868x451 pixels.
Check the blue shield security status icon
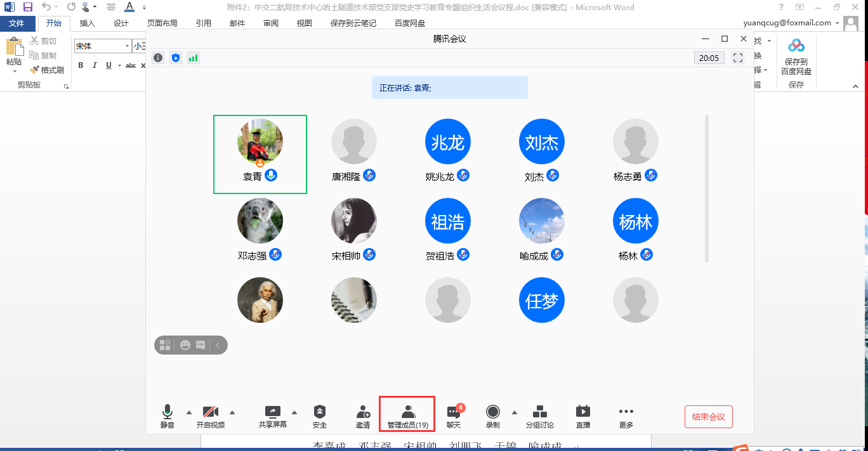point(176,58)
